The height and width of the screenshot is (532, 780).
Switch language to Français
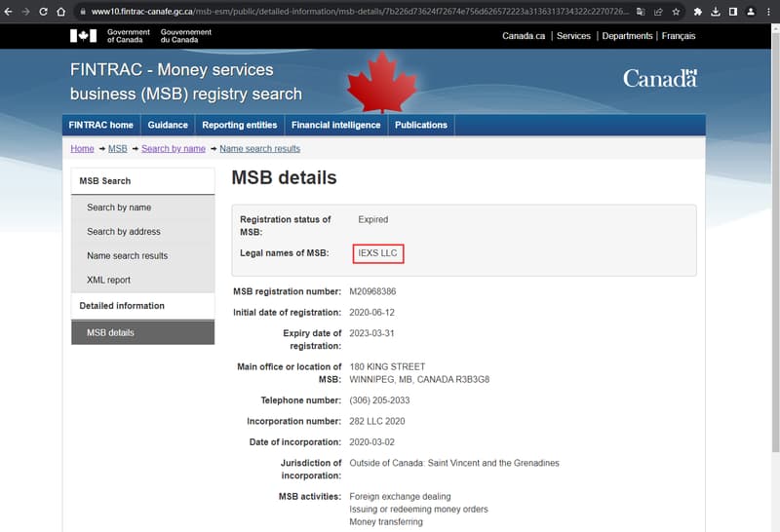click(x=679, y=36)
